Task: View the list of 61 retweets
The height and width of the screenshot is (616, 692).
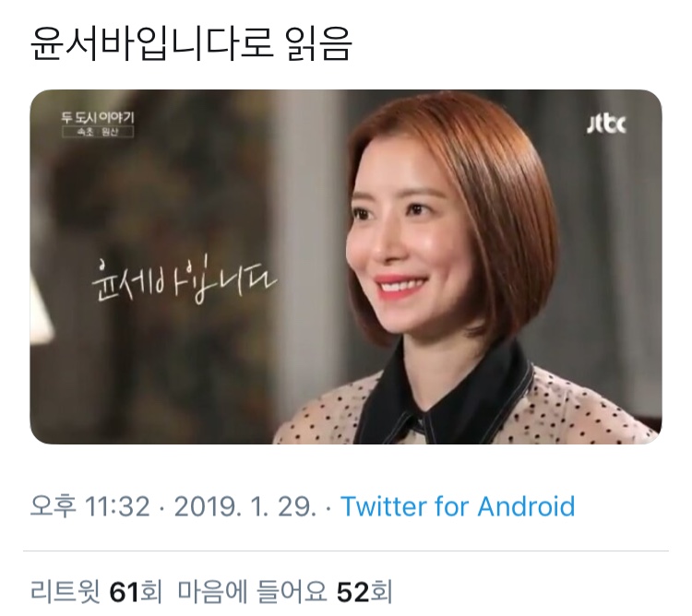Action: pyautogui.click(x=96, y=592)
